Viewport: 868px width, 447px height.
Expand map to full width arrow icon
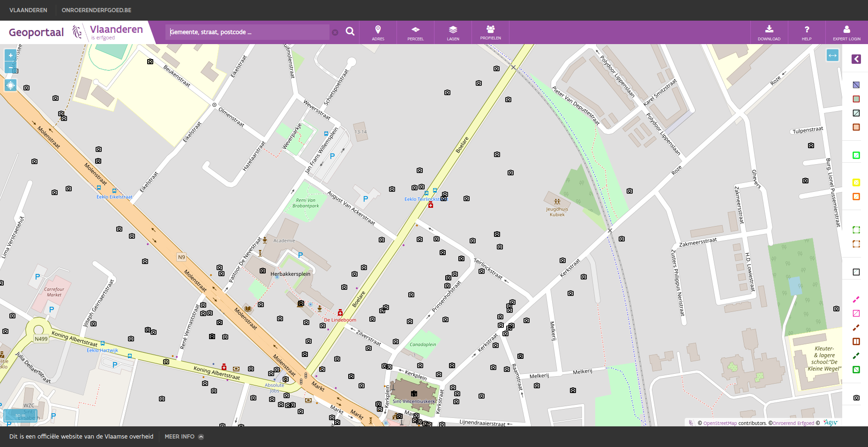(832, 55)
